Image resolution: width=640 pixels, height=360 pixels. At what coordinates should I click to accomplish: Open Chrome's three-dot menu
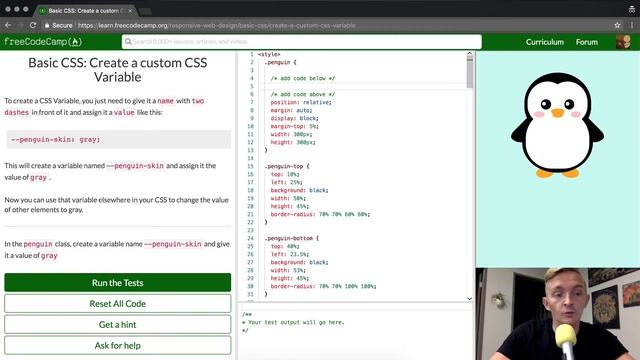point(632,25)
